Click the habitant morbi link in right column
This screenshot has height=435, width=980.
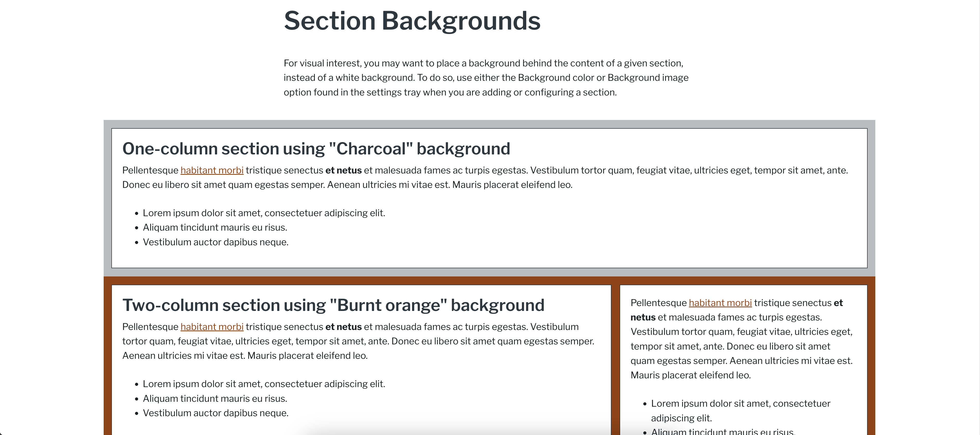click(720, 302)
